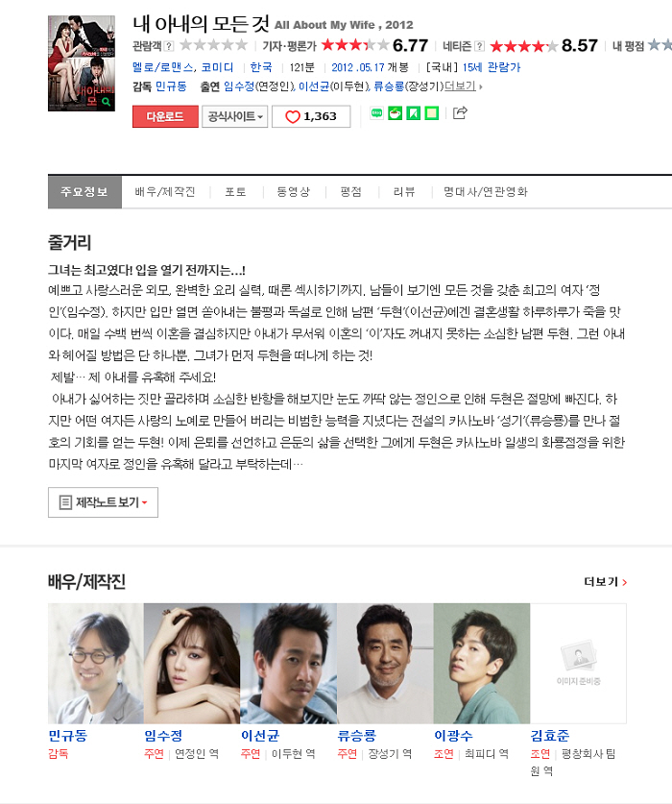Click the heart like button showing 1,363
Image resolution: width=672 pixels, height=804 pixels.
click(x=311, y=116)
